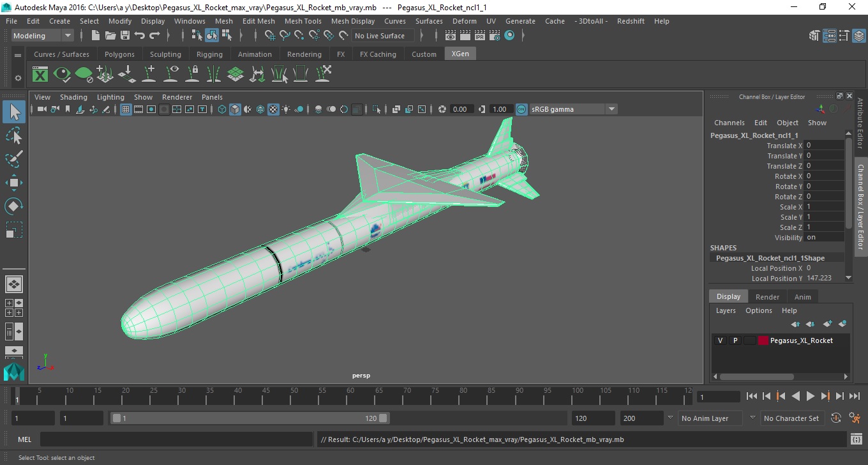Start IPR render from the toolbar
This screenshot has height=465, width=868.
[480, 36]
